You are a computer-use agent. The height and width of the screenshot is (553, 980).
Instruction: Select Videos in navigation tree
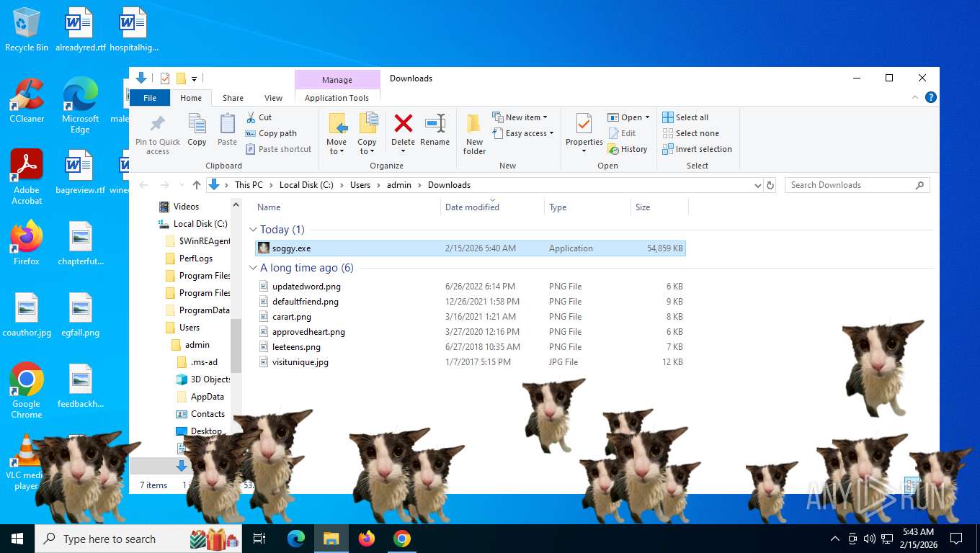click(x=179, y=207)
